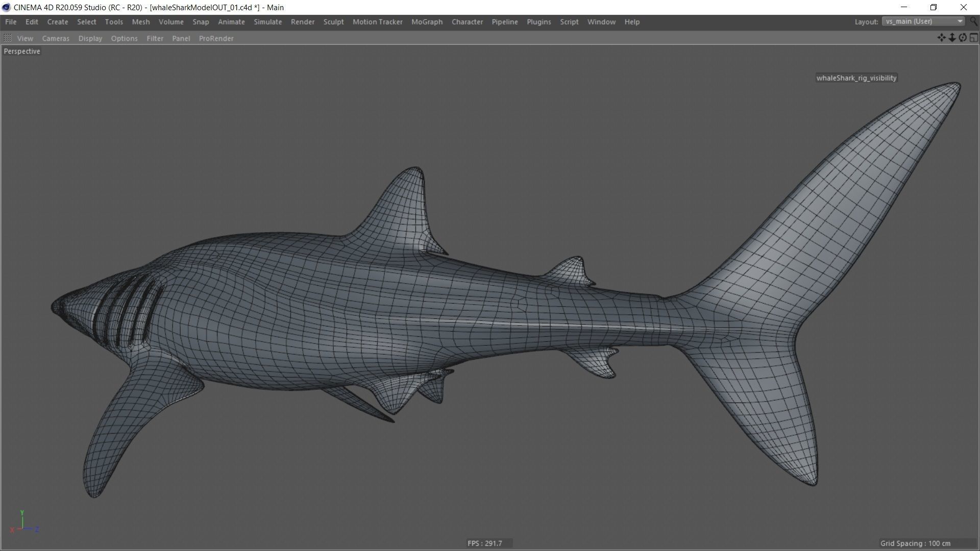The image size is (980, 551).
Task: Click the Grid Spacing : 100 cm readout
Action: pyautogui.click(x=916, y=543)
